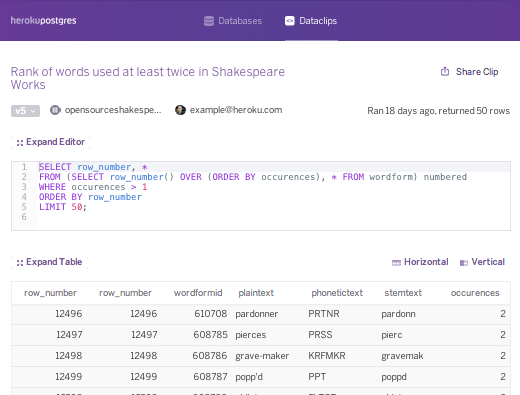Click the Dataclips eye icon
520x395 pixels.
[290, 21]
